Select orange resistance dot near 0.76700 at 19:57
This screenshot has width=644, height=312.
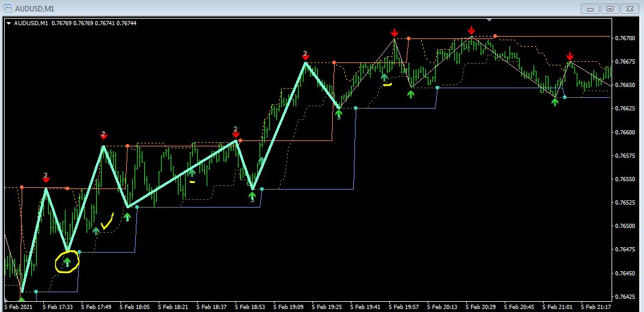(409, 38)
